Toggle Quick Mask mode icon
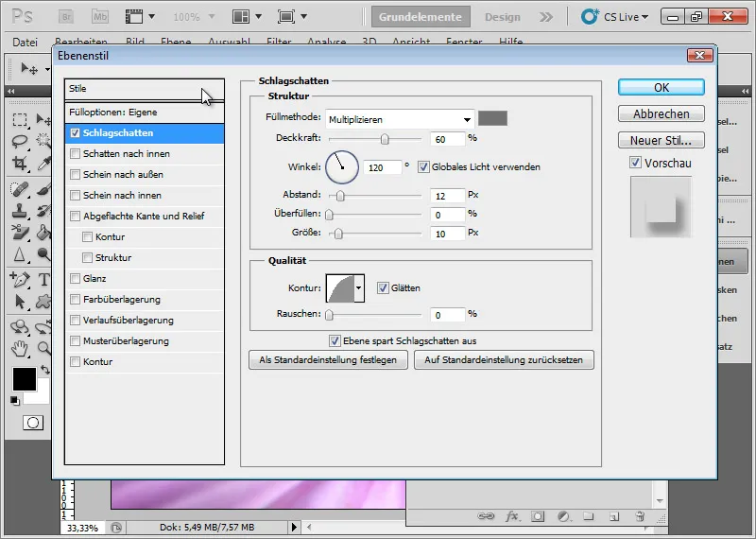Image resolution: width=756 pixels, height=539 pixels. tap(33, 423)
